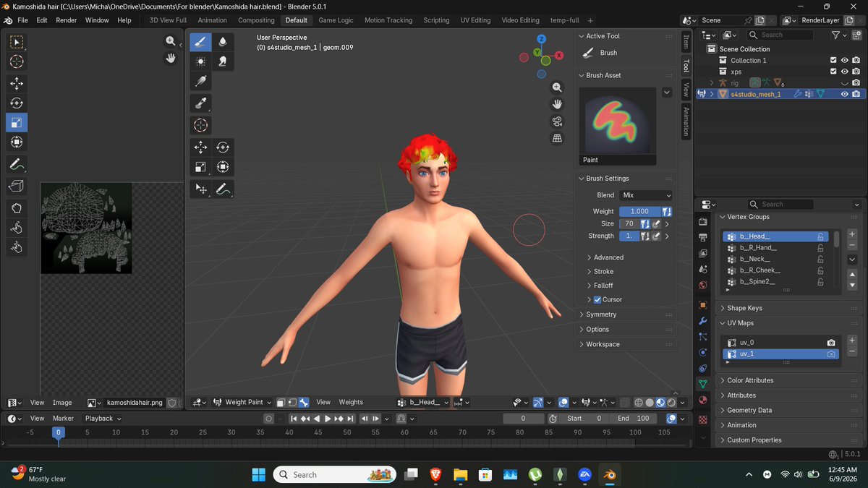Select the Select Box tool in UV editor
The image size is (868, 488).
pos(16,42)
